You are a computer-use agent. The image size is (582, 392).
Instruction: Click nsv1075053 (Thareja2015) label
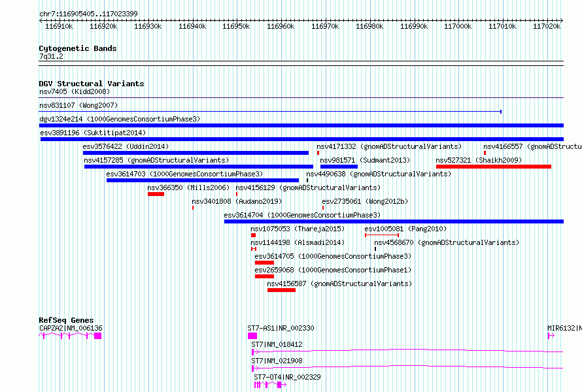click(x=298, y=229)
